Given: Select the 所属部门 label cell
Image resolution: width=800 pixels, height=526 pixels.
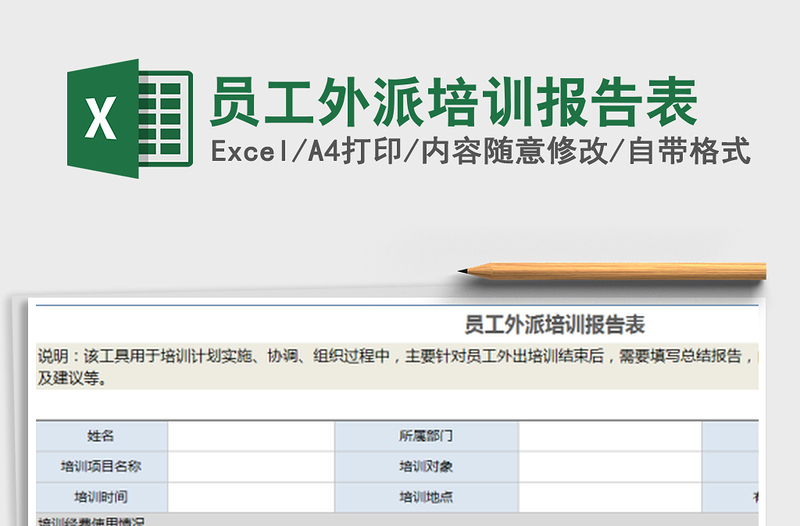Looking at the screenshot, I should point(427,436).
